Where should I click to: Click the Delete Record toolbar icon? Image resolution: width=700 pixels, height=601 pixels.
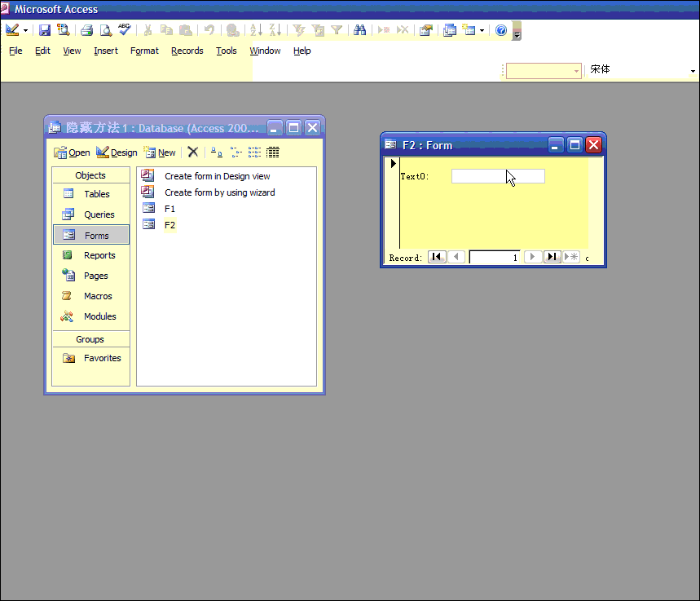coord(403,30)
